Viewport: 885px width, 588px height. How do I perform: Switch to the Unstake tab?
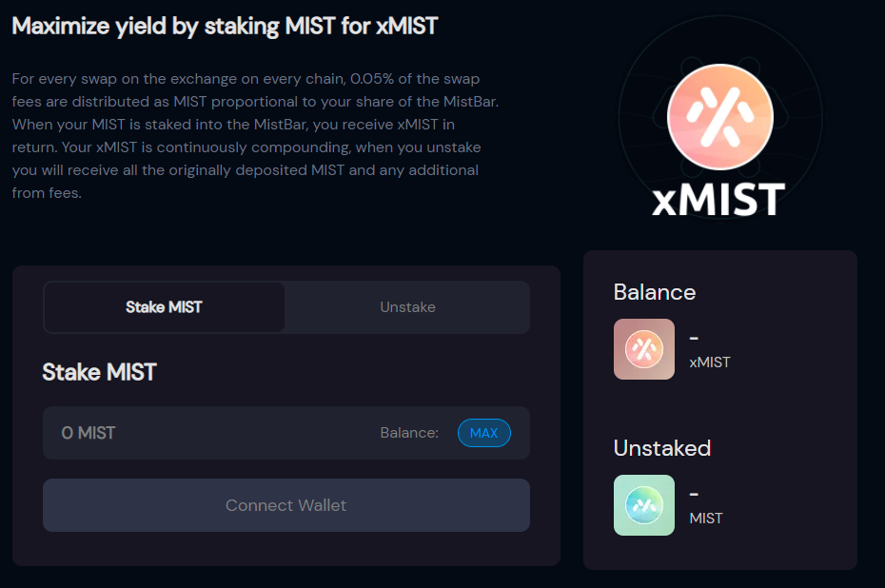(407, 307)
